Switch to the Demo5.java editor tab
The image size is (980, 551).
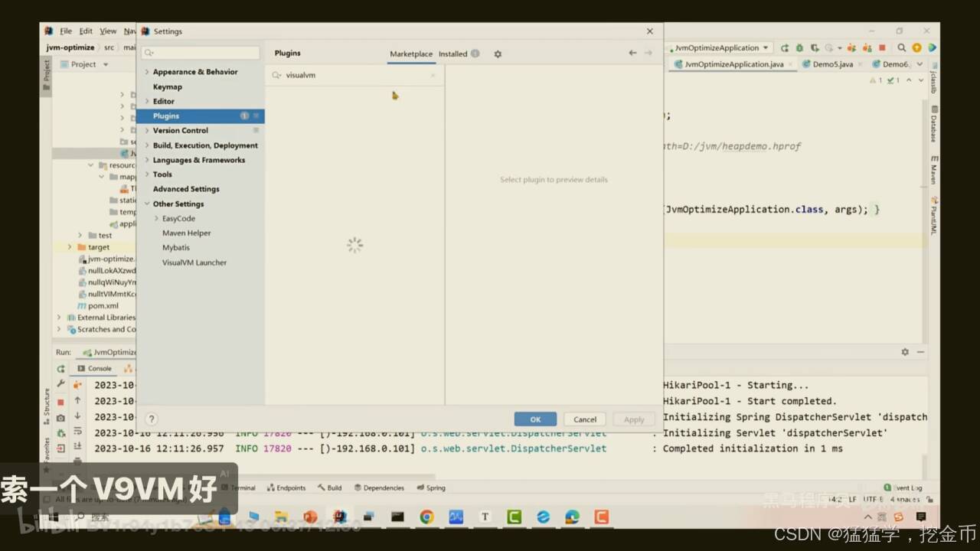tap(833, 64)
